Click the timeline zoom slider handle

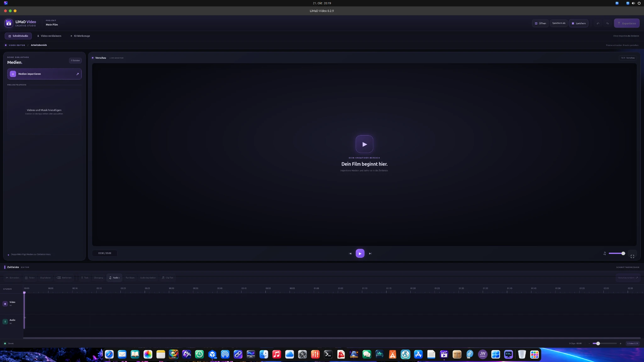tap(598, 343)
